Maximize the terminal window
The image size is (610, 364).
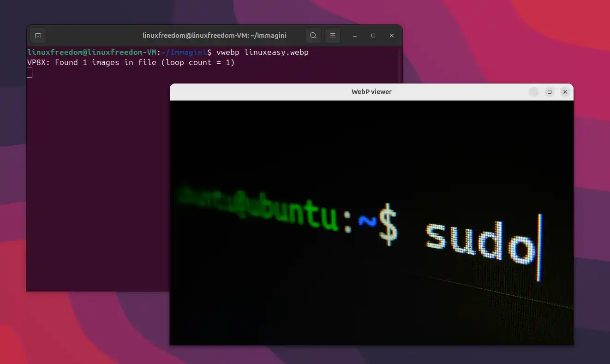pyautogui.click(x=373, y=36)
